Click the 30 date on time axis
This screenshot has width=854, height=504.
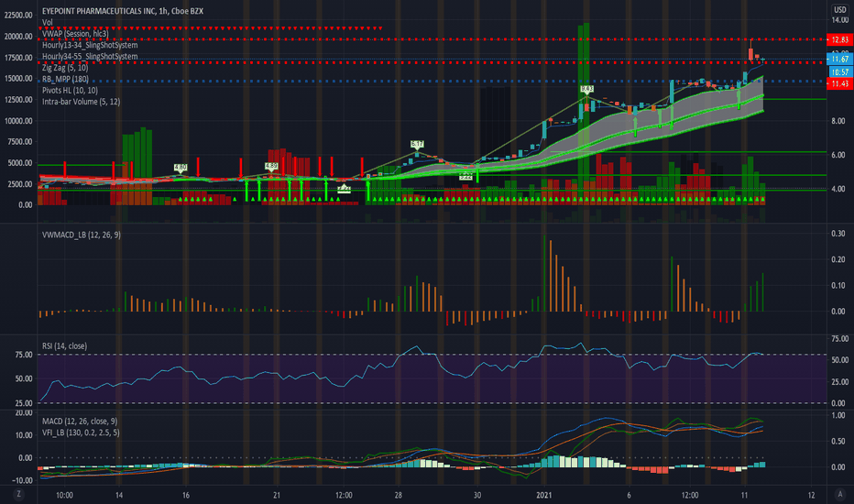[477, 495]
